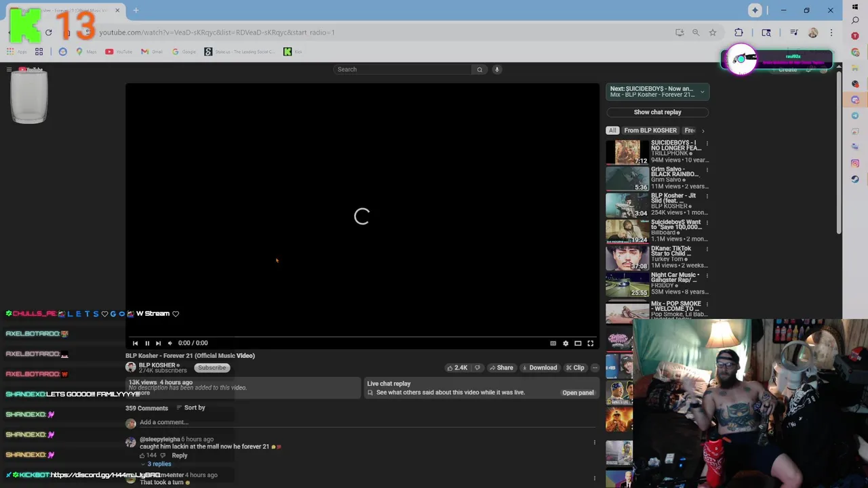This screenshot has height=488, width=868.
Task: Select the All filter chip
Action: pos(612,131)
